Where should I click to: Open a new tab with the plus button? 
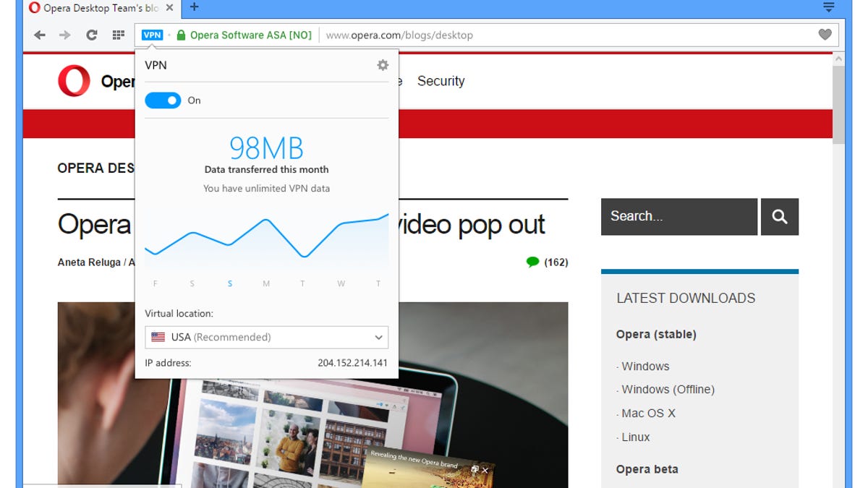point(192,8)
